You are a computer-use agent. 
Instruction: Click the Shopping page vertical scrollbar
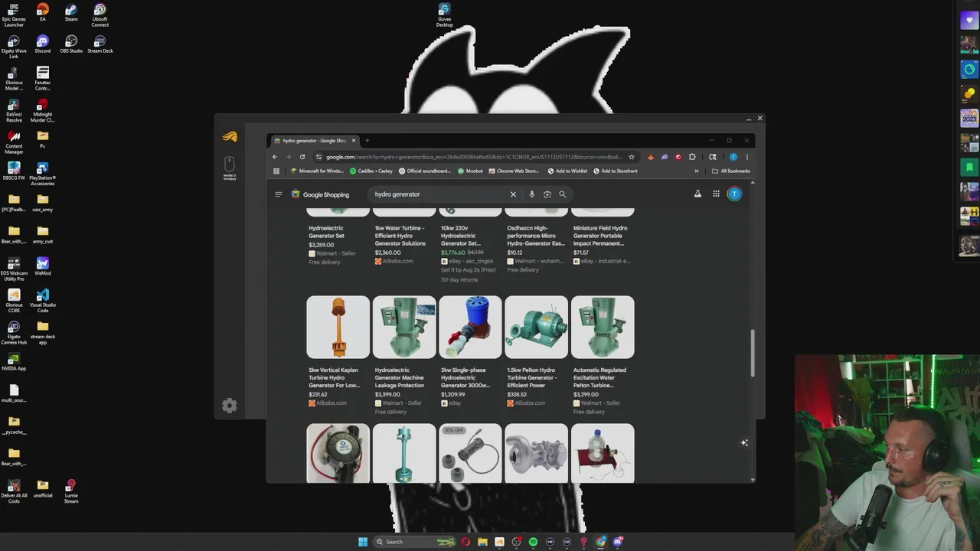coord(753,353)
